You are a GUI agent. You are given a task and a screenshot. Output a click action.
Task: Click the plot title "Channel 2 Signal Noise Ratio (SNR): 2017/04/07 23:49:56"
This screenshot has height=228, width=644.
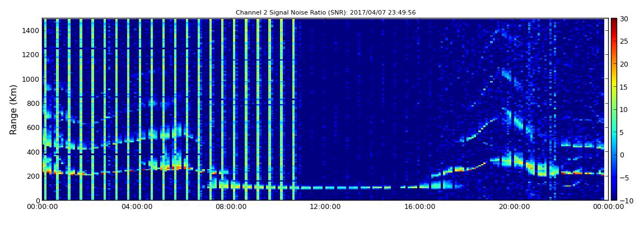point(325,13)
